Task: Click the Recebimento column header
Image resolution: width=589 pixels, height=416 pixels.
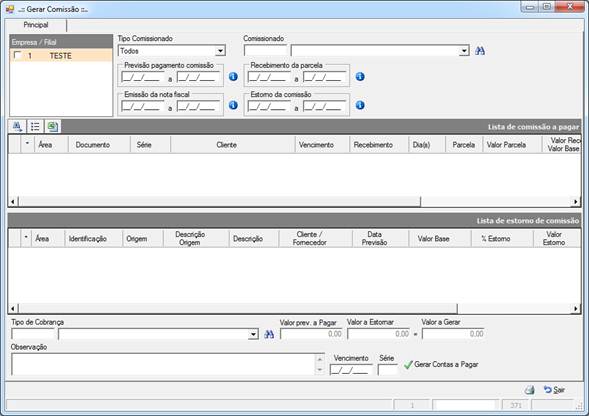Action: coord(379,145)
